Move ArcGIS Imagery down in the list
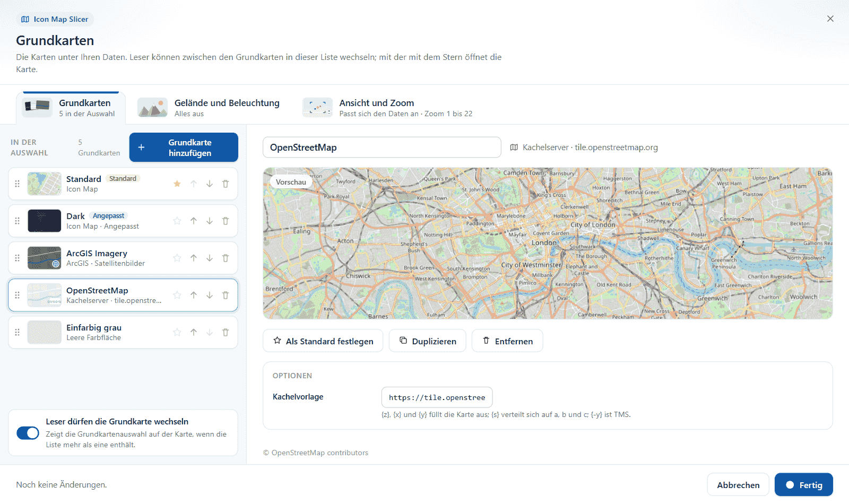This screenshot has height=504, width=849. pos(210,258)
